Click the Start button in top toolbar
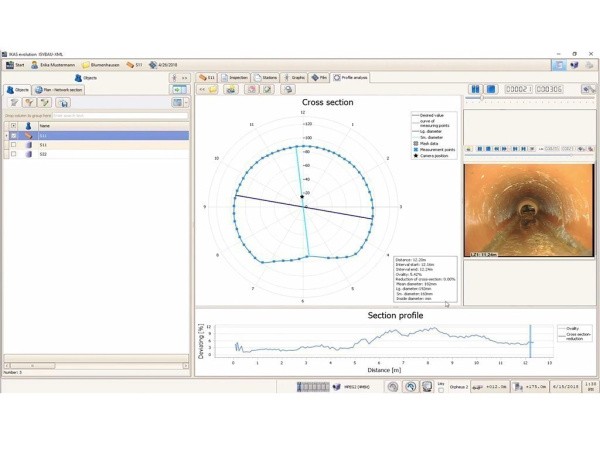 (17, 65)
